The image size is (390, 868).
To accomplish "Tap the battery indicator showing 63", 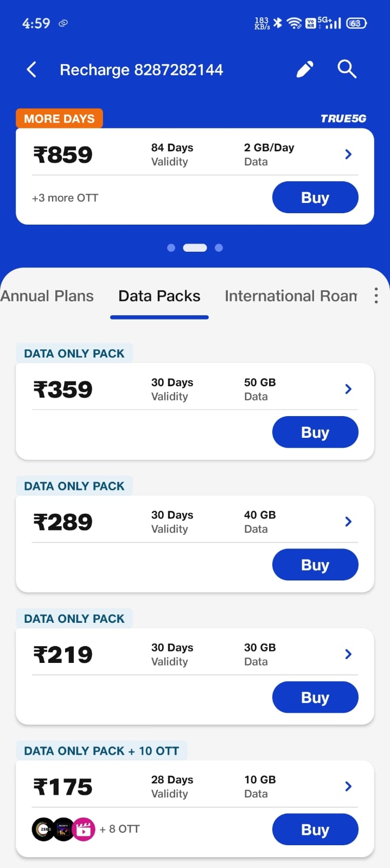I will click(356, 23).
